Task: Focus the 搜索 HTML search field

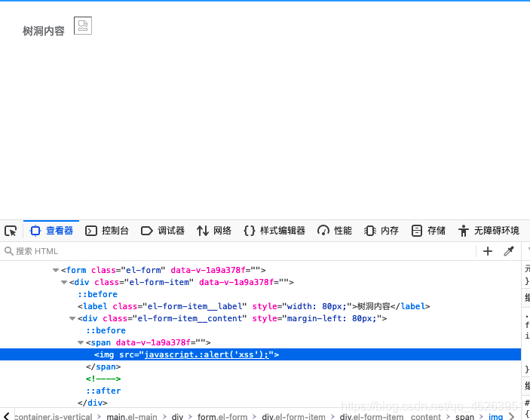Action: 237,251
